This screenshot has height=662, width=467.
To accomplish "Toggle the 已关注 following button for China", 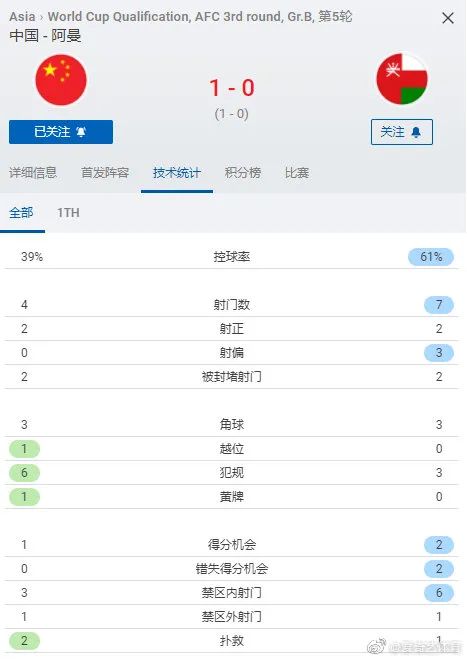I will 61,132.
